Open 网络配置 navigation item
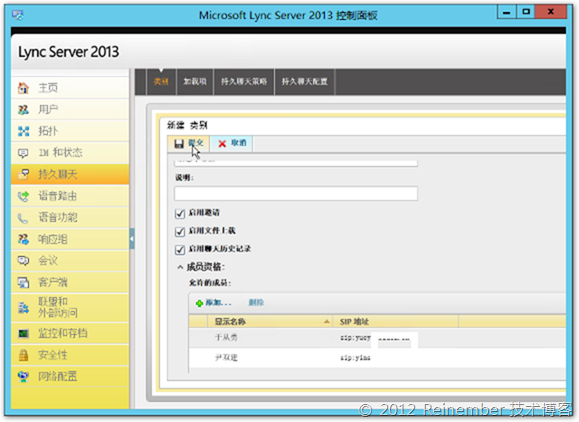Viewport: 579px width, 422px height. tap(70, 377)
